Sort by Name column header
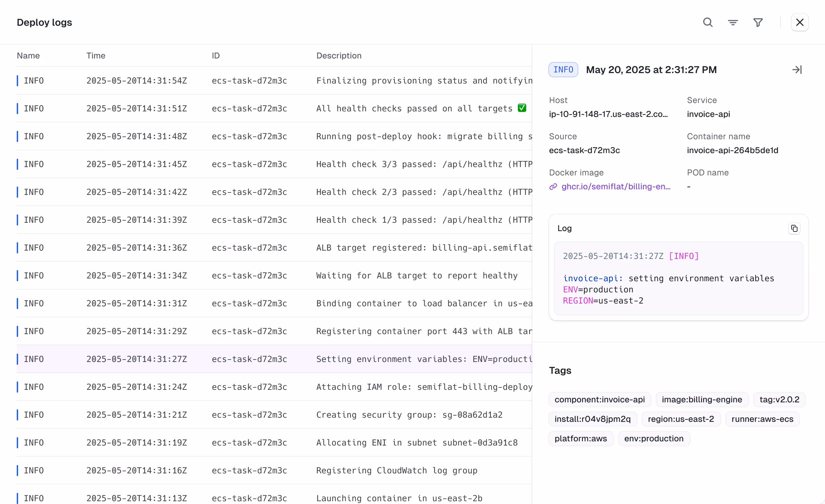 (x=28, y=56)
